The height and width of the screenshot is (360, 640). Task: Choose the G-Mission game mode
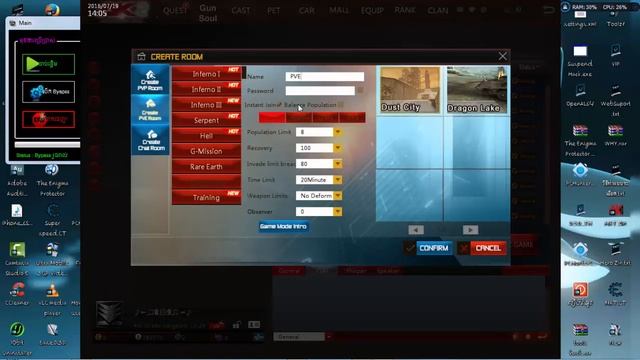pyautogui.click(x=206, y=151)
